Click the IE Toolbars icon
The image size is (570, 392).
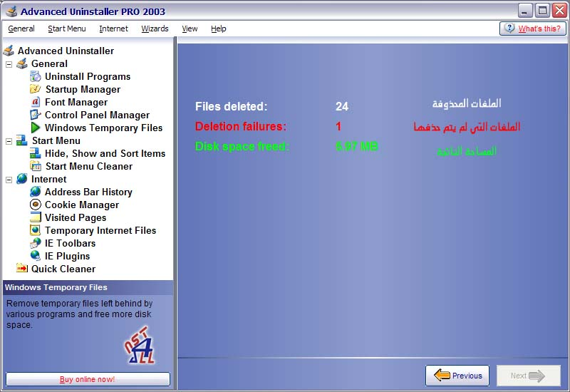point(36,243)
